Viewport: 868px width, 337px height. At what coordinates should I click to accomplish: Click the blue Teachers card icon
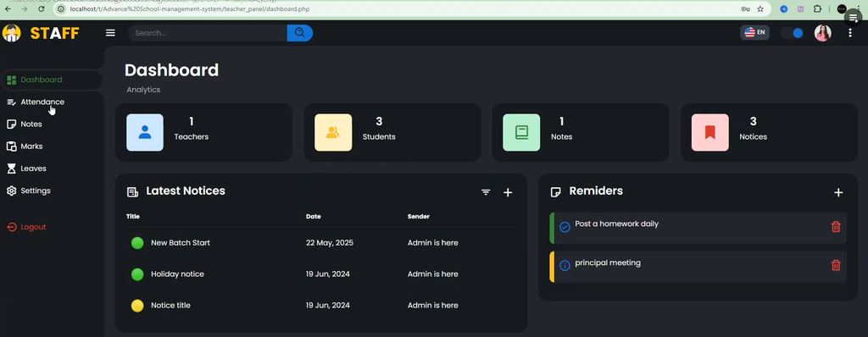point(144,132)
